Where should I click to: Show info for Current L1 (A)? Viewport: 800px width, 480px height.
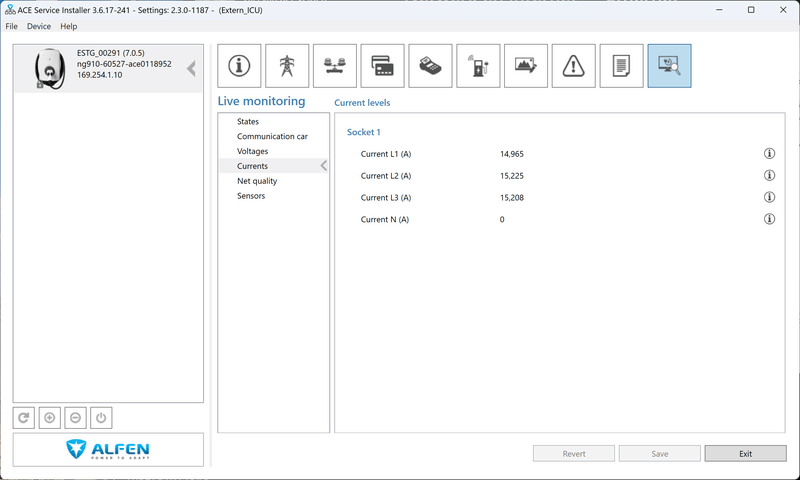[x=769, y=154]
